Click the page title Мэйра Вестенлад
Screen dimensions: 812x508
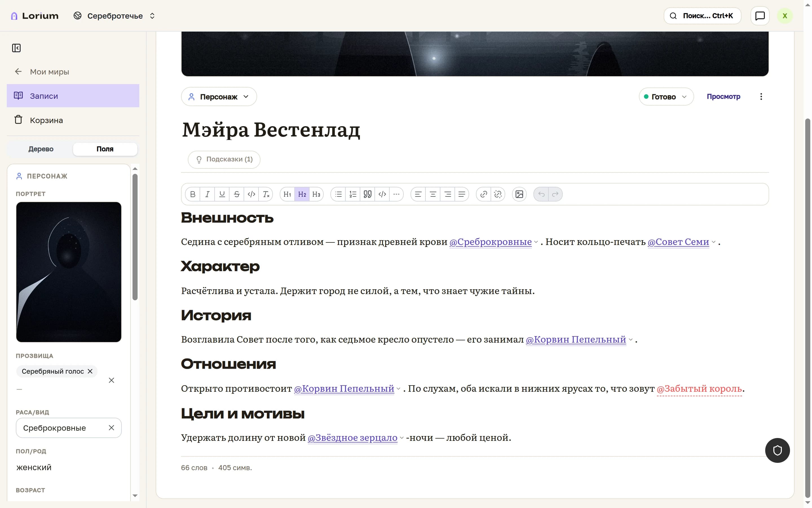(271, 130)
